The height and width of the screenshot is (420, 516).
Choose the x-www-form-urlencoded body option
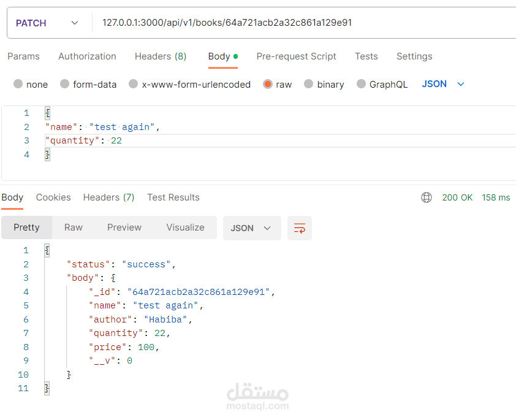click(x=133, y=84)
